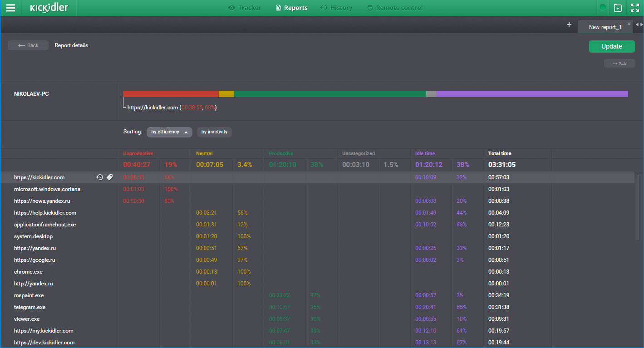Export the report to XLS
This screenshot has height=348, width=644.
pos(619,63)
